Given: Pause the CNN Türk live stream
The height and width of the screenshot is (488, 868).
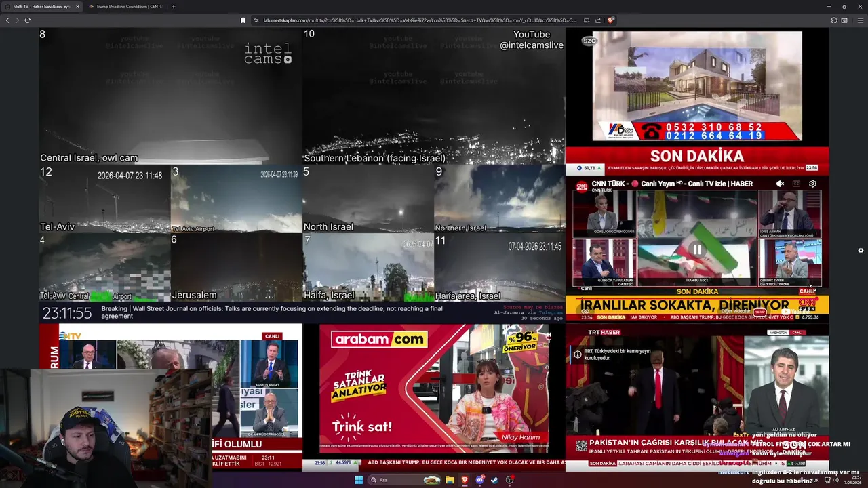Looking at the screenshot, I should pos(697,249).
